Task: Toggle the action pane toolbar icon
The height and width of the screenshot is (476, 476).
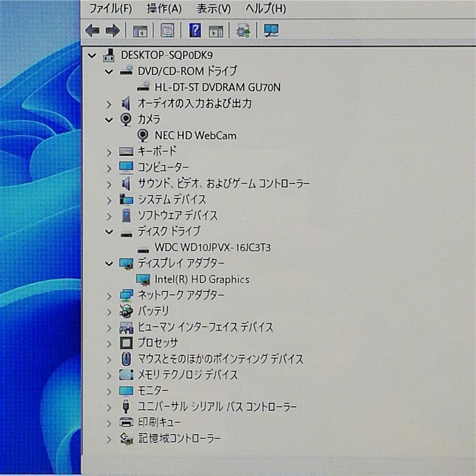Action: coord(216,31)
